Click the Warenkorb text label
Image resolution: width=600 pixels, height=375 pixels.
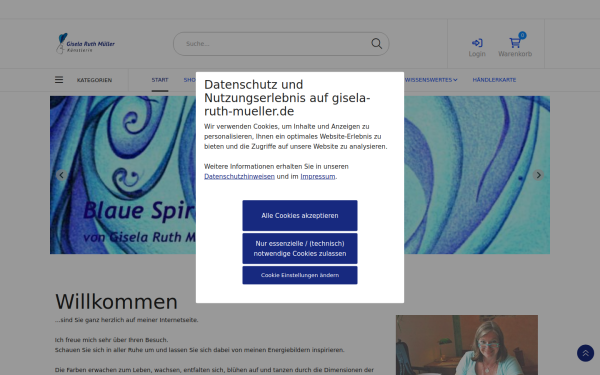(x=515, y=54)
